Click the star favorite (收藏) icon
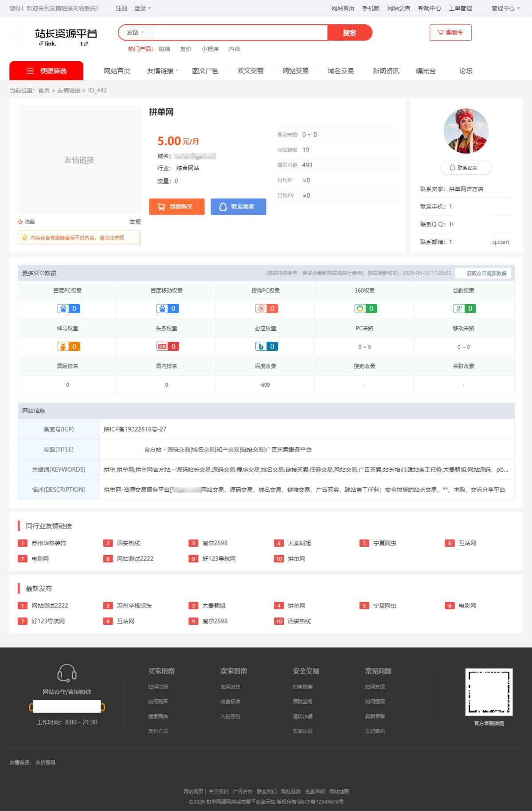This screenshot has width=532, height=811. (20, 222)
